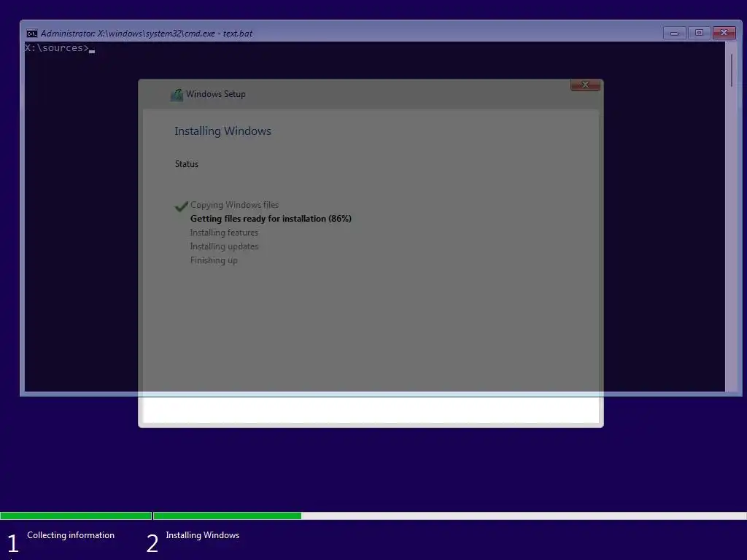Maximize the Administrator cmd.exe window
The height and width of the screenshot is (560, 747).
(x=699, y=33)
